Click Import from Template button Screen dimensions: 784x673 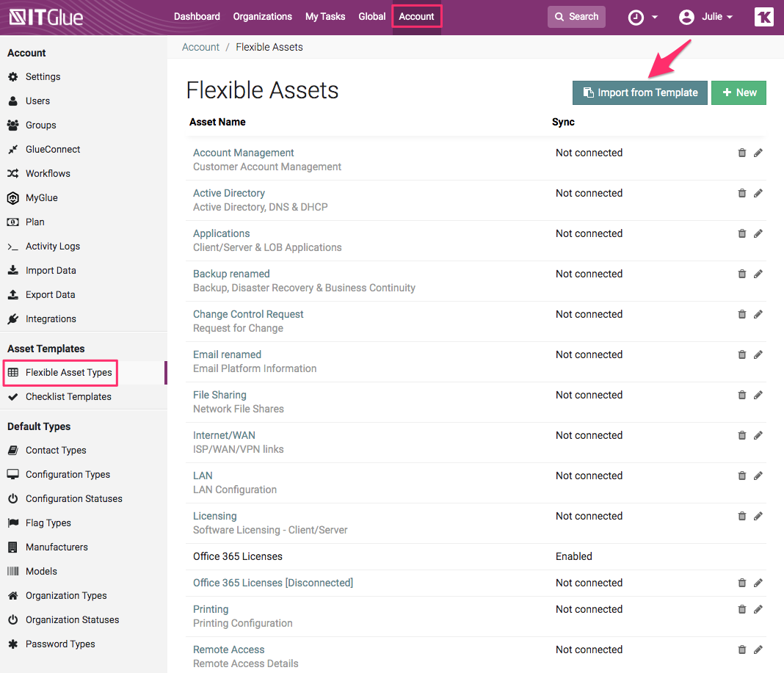[640, 92]
